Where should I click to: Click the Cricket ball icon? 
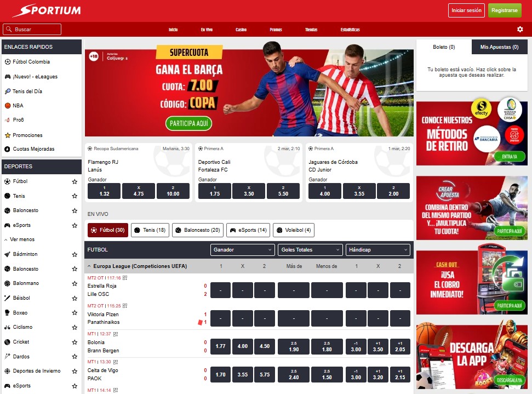click(x=7, y=342)
